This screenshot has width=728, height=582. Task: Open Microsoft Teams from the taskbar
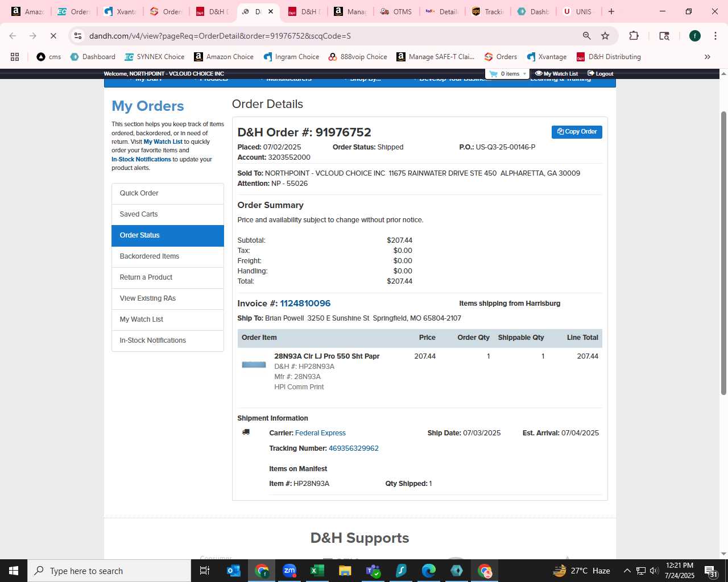[x=373, y=571]
